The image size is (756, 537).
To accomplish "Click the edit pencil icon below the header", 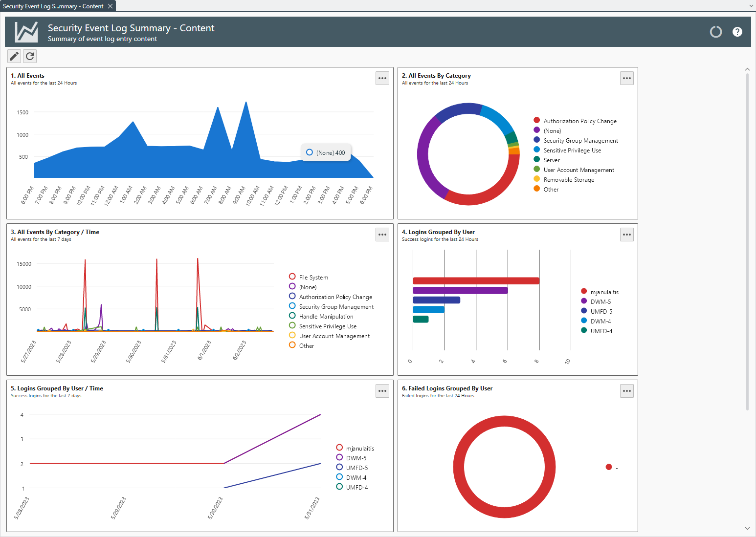I will (14, 56).
